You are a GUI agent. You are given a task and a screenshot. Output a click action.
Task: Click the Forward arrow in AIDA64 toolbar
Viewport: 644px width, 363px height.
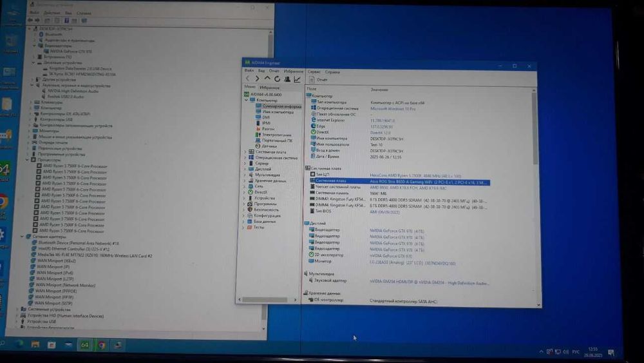(x=258, y=79)
